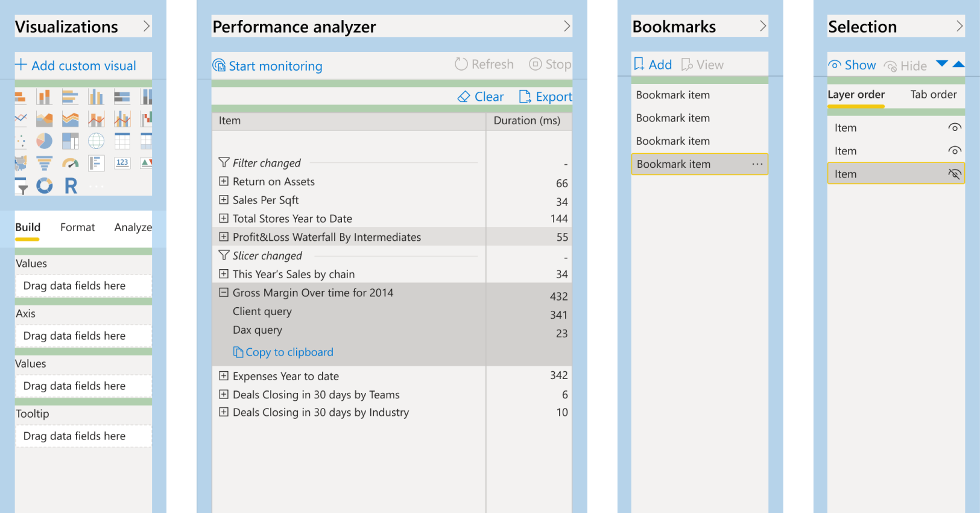Collapse Gross Margin Over time for 2014

pos(224,292)
